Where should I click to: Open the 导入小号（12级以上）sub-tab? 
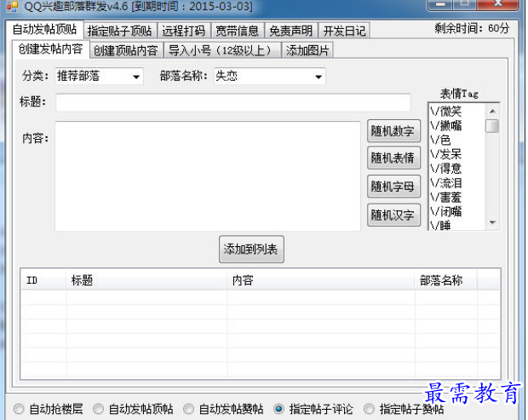coord(222,50)
